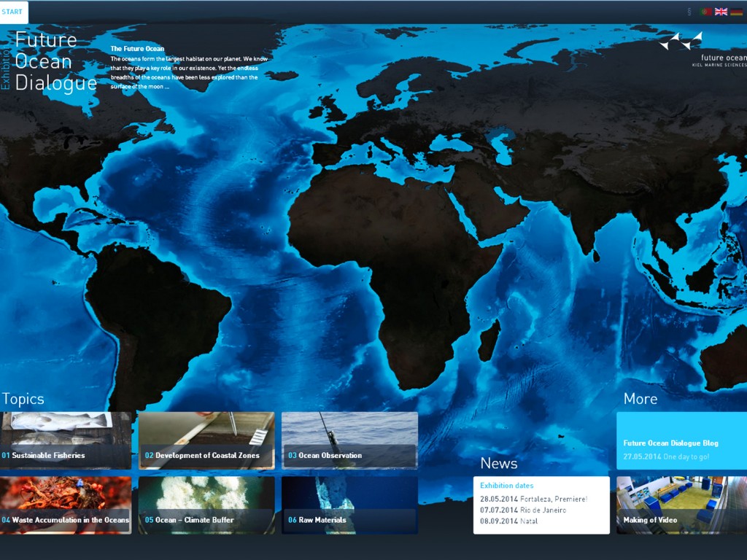
Task: Switch language to English flag
Action: tap(721, 12)
